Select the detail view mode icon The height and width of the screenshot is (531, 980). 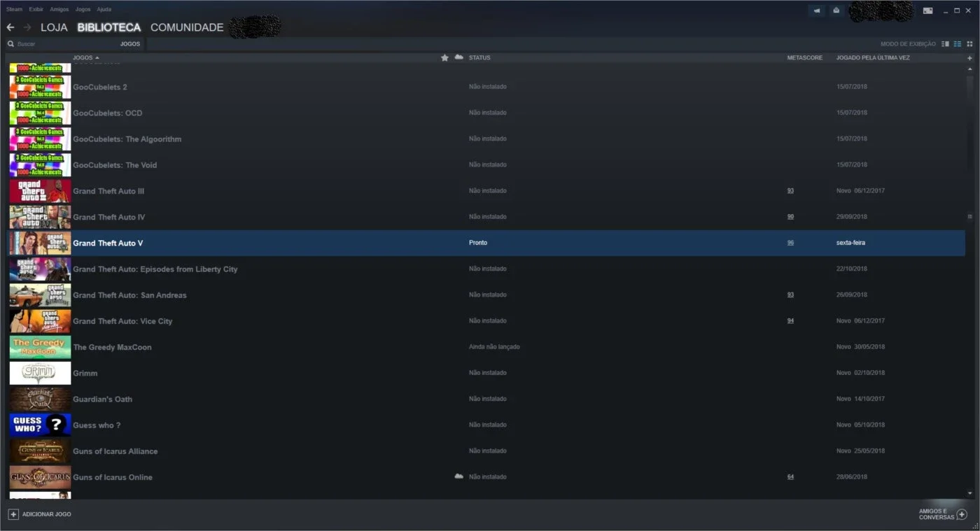945,43
